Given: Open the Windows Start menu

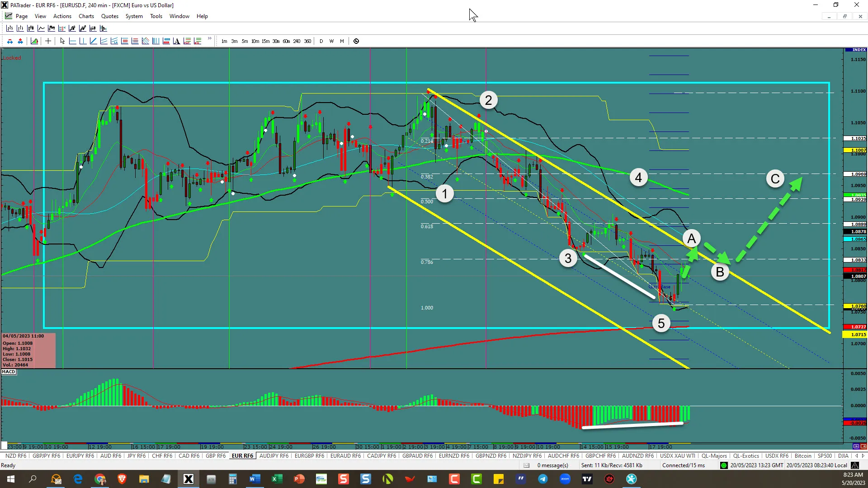Looking at the screenshot, I should 10,479.
